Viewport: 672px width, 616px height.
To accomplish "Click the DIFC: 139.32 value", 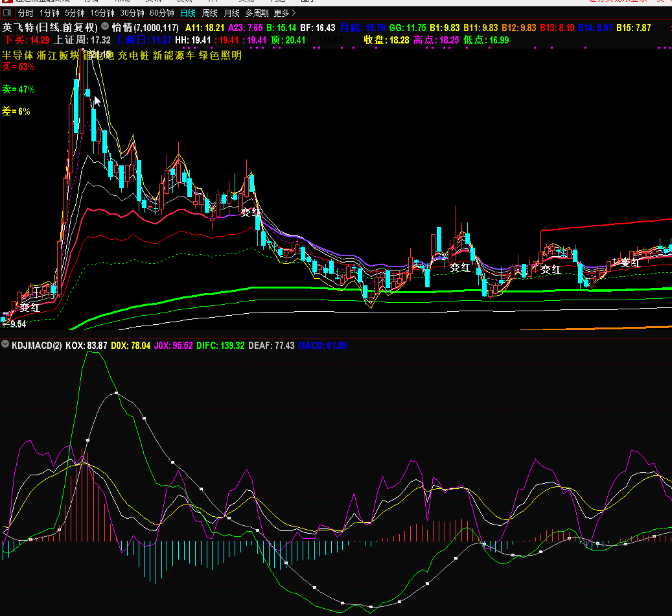I will point(220,346).
